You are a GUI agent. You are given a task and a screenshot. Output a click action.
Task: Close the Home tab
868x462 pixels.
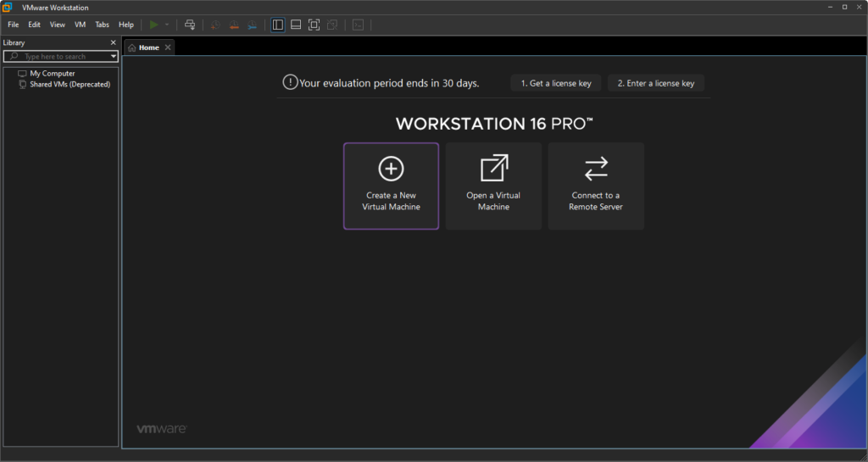pos(168,47)
